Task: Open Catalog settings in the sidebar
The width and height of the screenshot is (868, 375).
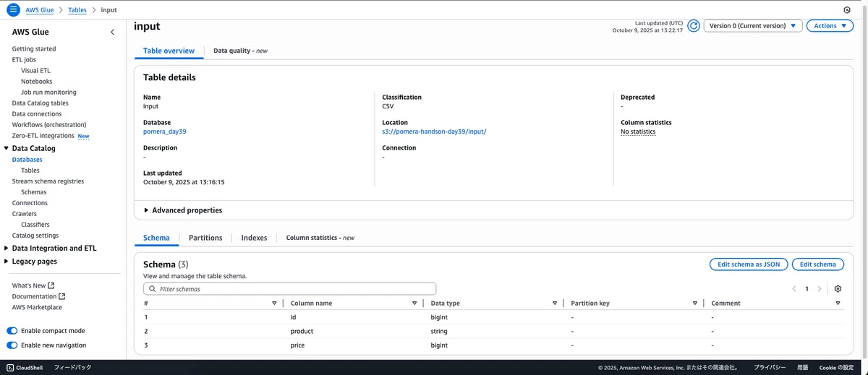Action: 35,236
